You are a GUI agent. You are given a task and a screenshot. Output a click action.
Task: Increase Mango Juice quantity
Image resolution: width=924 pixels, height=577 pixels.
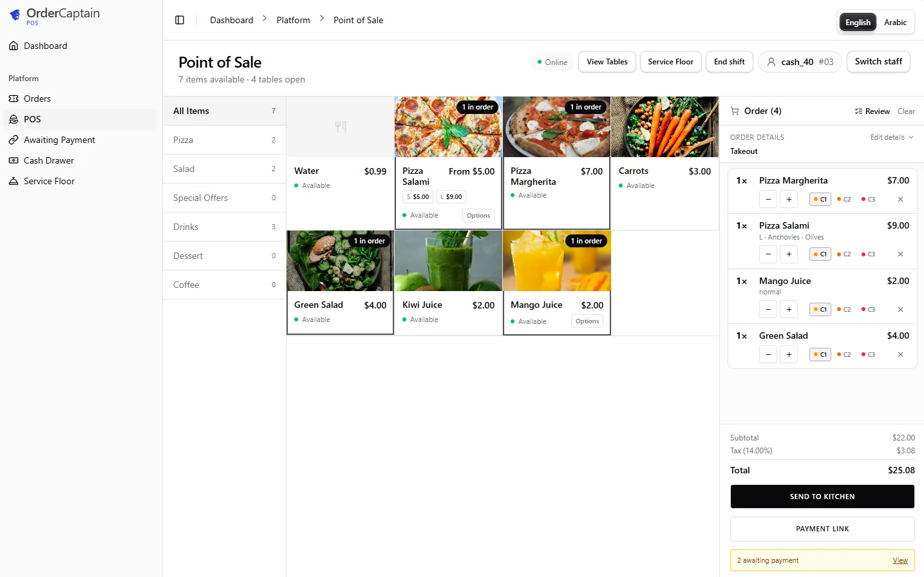(789, 310)
